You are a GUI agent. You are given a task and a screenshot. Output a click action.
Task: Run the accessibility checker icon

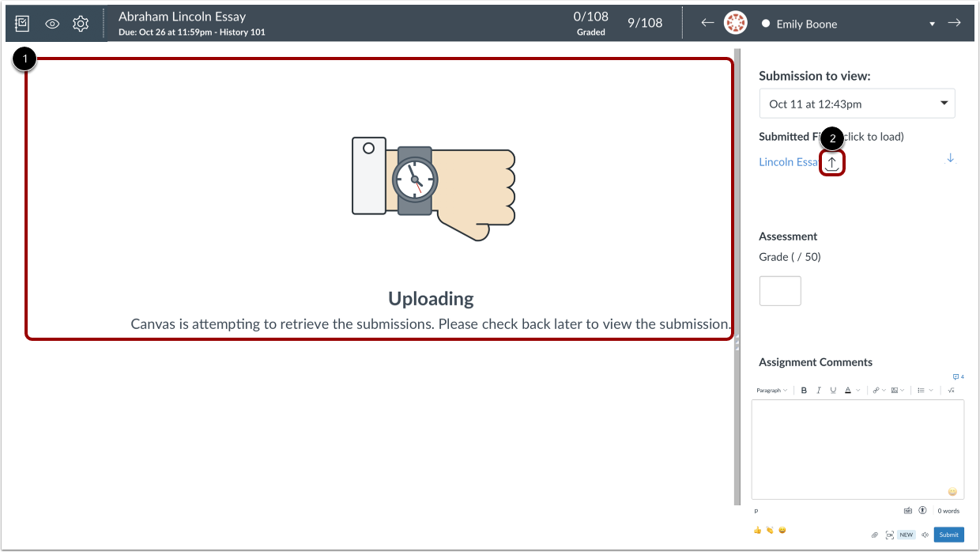(x=922, y=511)
